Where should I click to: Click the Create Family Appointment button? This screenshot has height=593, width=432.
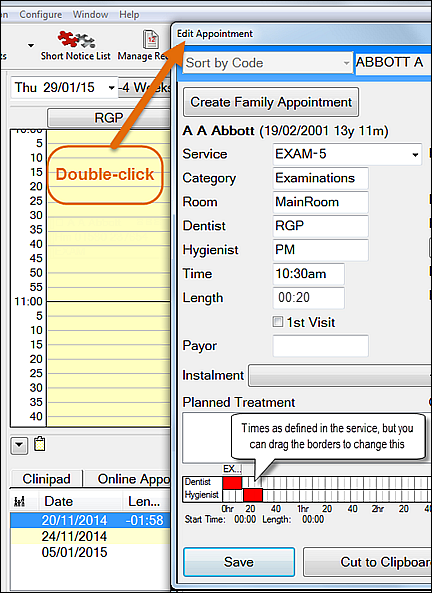271,102
